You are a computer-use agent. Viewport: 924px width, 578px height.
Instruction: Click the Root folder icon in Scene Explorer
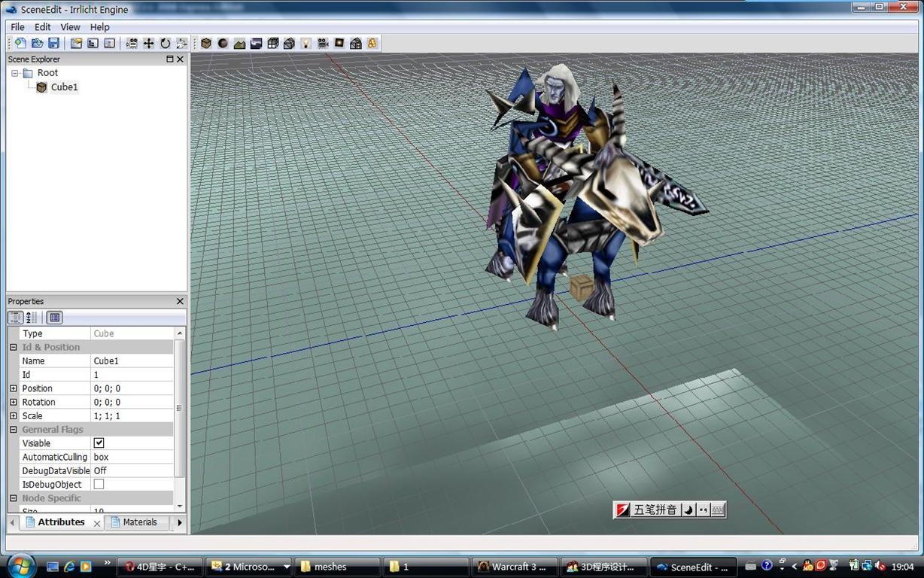28,73
